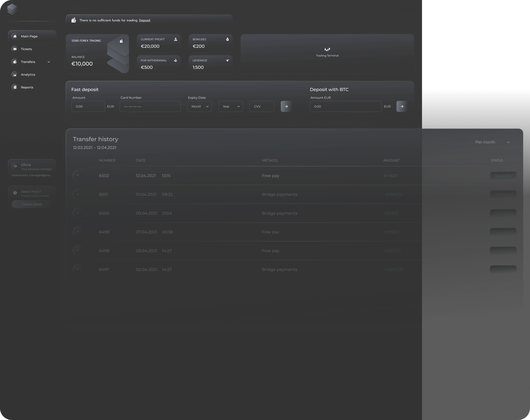Open the Per month period dropdown

492,142
